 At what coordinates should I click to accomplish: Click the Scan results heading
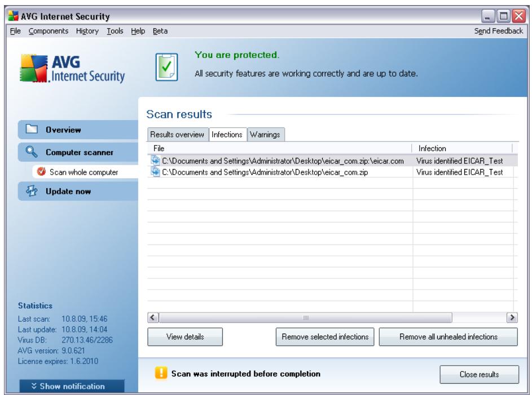click(x=179, y=114)
